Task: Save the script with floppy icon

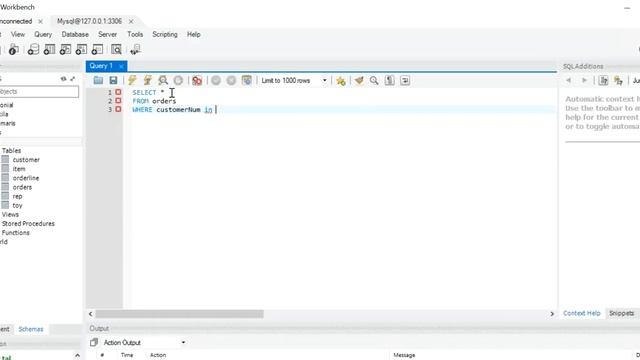Action: click(113, 80)
